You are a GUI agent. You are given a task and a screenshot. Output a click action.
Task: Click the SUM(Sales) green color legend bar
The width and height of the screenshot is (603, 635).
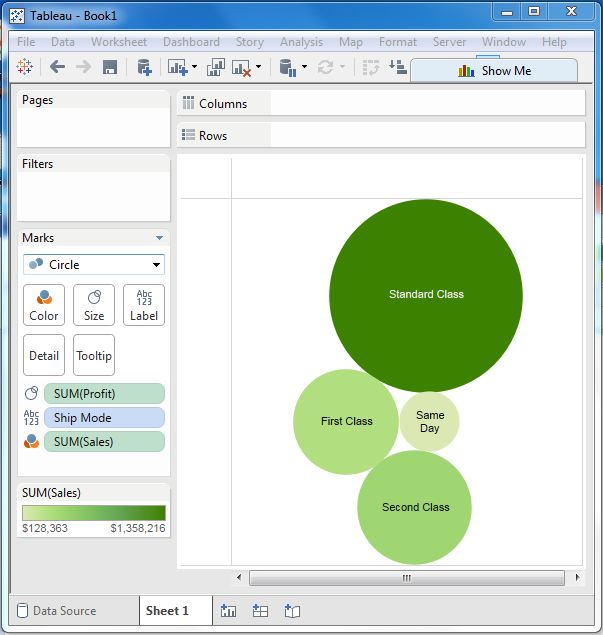pos(94,512)
